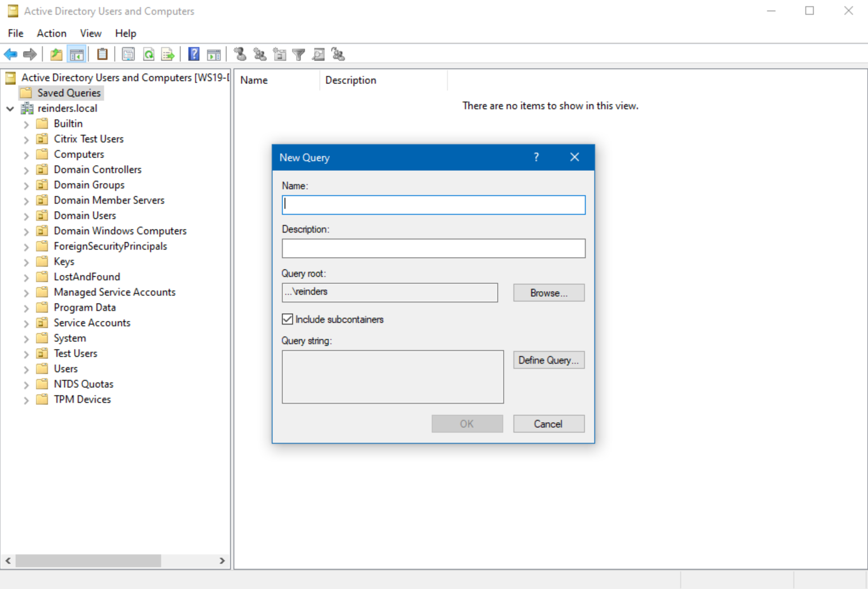This screenshot has height=589, width=868.
Task: Expand the Users container node
Action: click(x=26, y=369)
